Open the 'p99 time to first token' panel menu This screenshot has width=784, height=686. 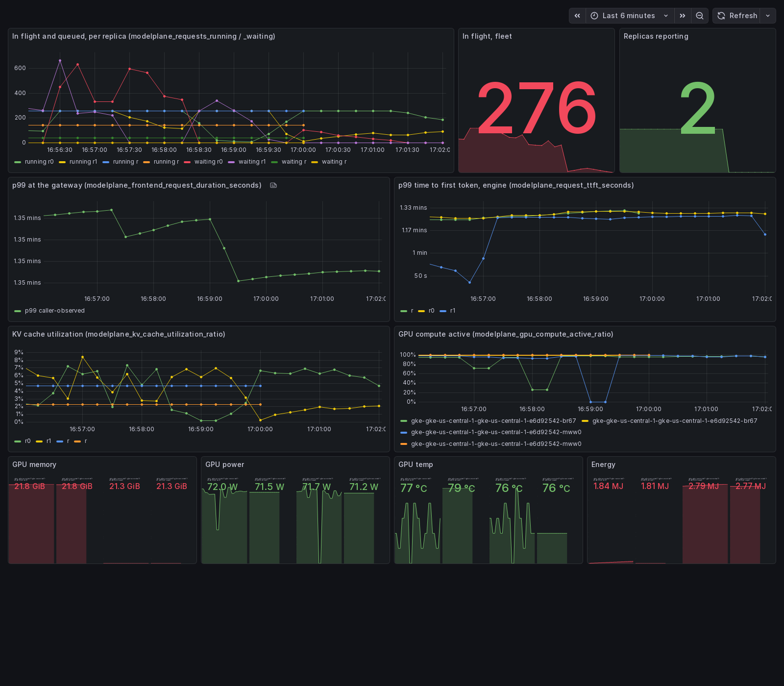coord(516,185)
